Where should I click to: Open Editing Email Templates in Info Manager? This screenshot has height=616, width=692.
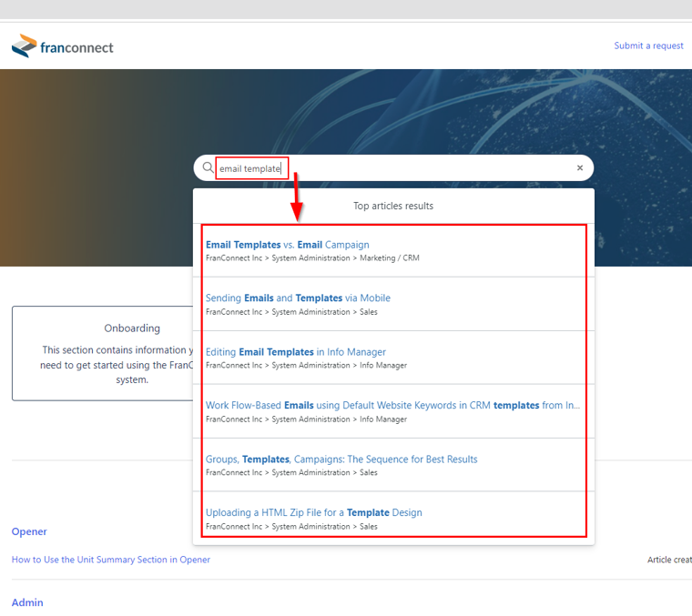click(x=296, y=352)
